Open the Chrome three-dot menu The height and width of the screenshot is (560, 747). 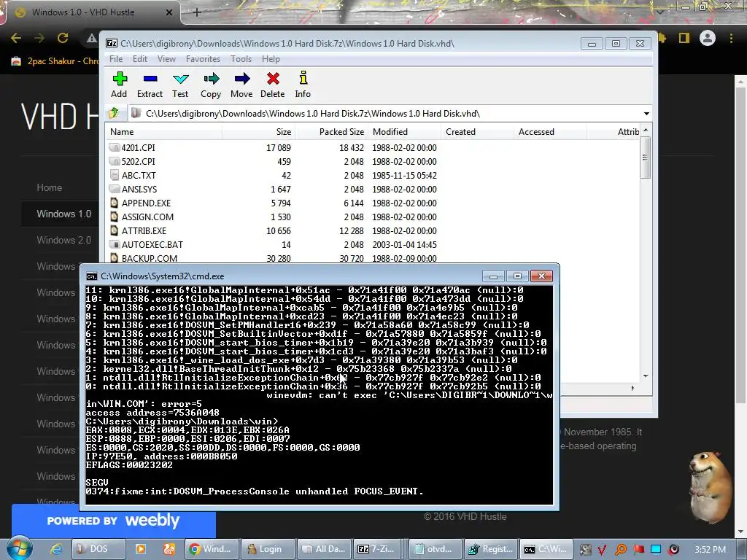731,38
